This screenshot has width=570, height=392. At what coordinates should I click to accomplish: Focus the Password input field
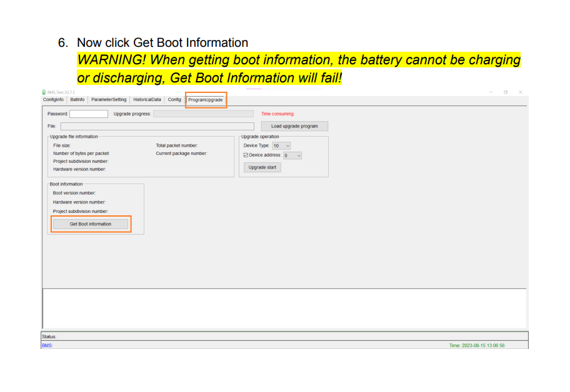[x=89, y=114]
